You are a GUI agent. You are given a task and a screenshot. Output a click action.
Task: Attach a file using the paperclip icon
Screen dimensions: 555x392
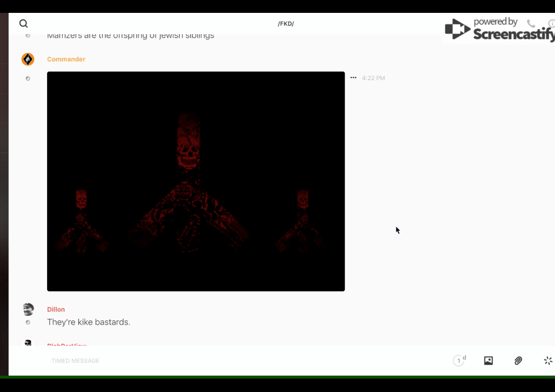(518, 361)
